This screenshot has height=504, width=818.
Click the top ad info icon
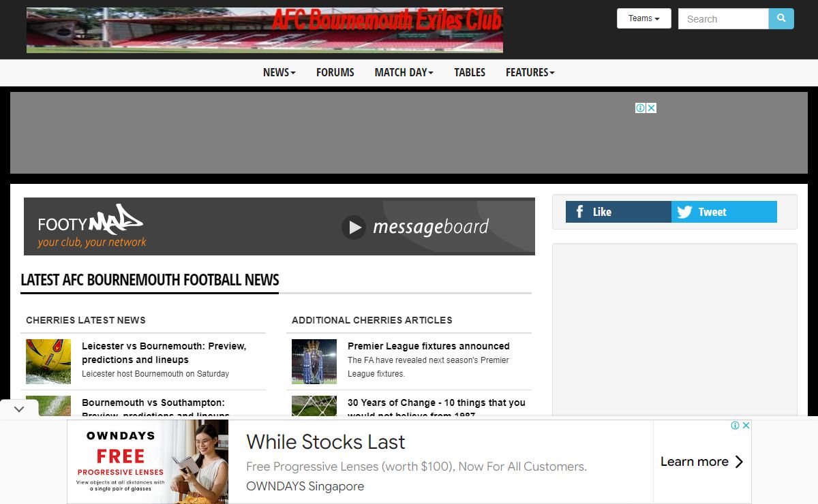tap(641, 108)
